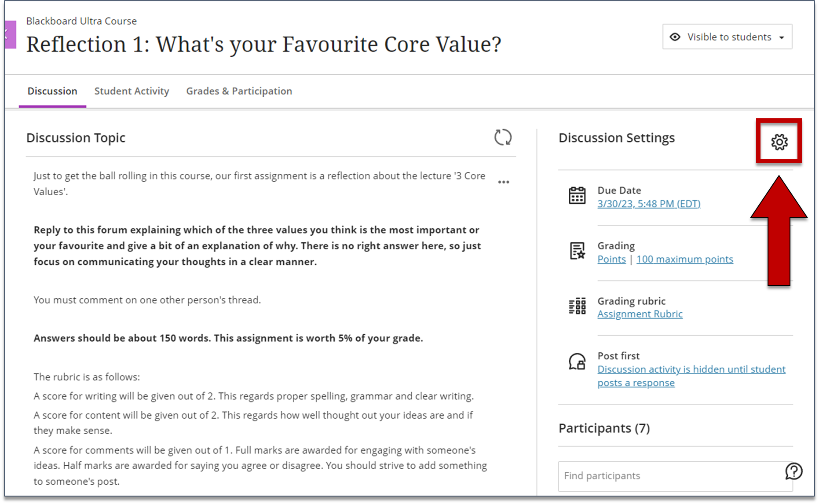This screenshot has height=504, width=819.
Task: Click the Post first lock icon
Action: (577, 362)
